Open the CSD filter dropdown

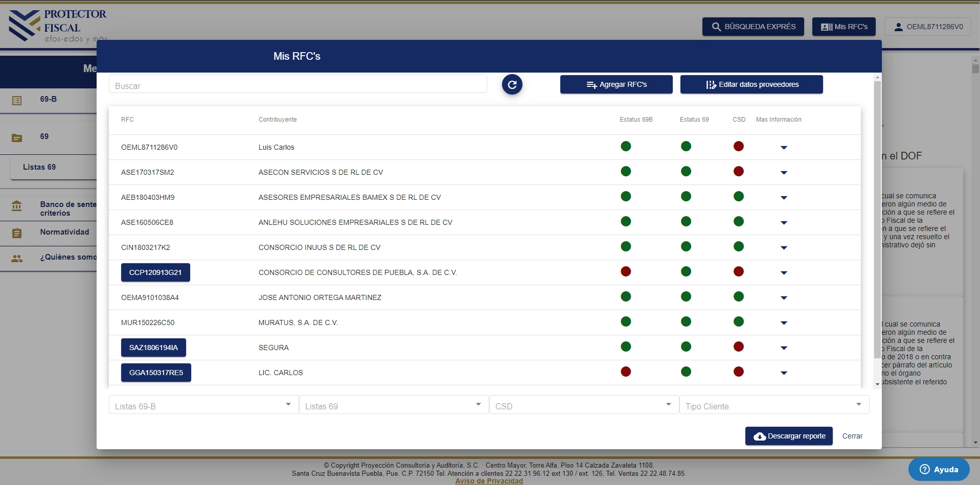coord(583,405)
